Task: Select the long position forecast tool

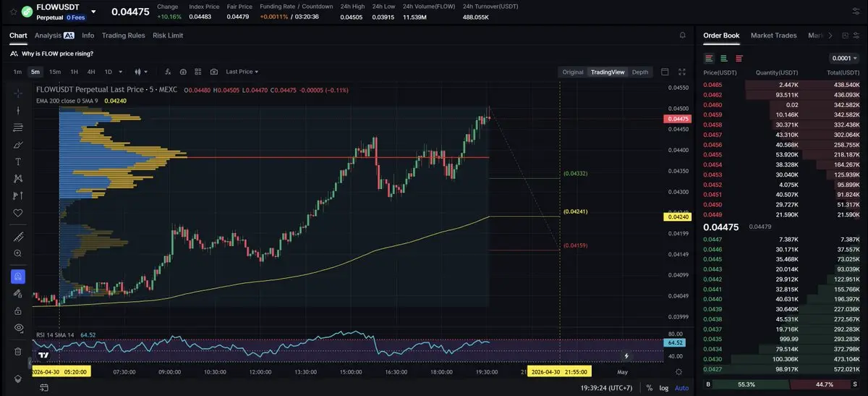Action: (x=18, y=195)
